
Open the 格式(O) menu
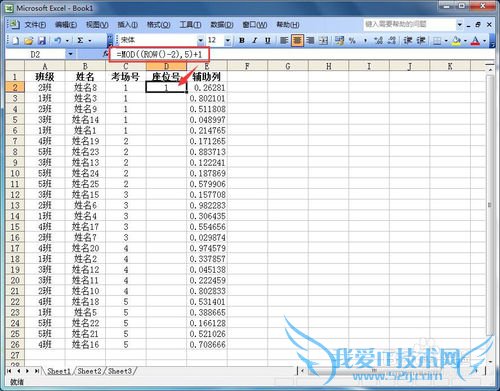tap(159, 25)
